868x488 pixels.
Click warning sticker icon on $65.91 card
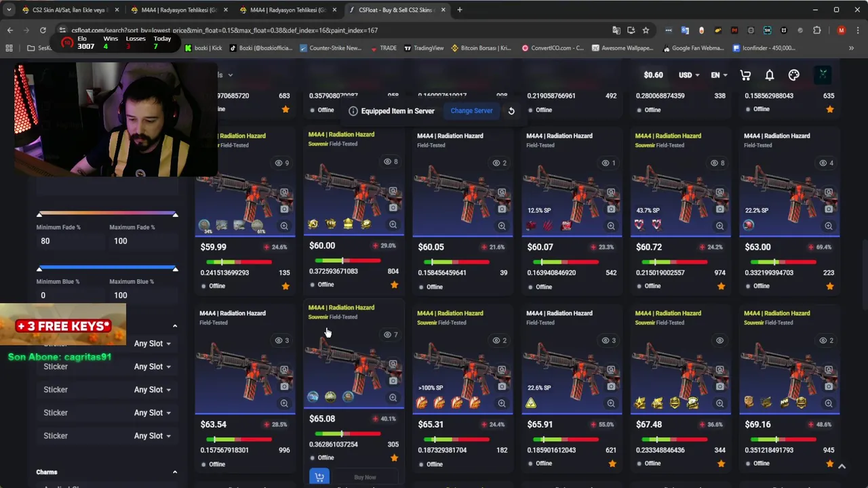click(531, 404)
